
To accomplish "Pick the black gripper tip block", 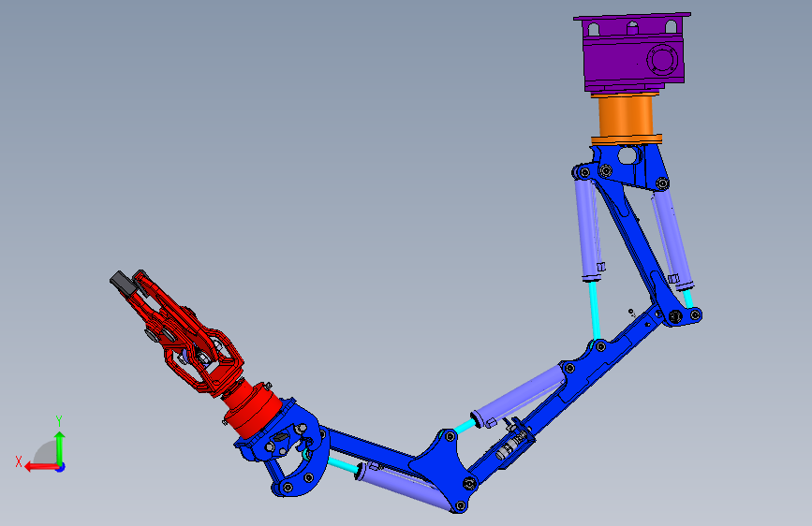I will [x=122, y=283].
